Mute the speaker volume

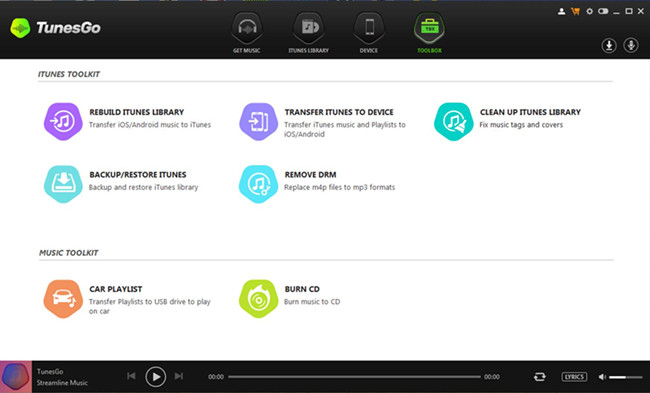[602, 377]
